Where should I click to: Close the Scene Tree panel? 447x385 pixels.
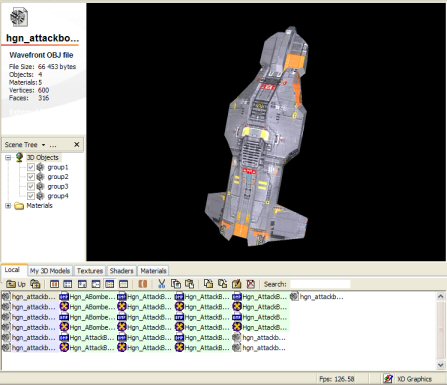tap(77, 144)
